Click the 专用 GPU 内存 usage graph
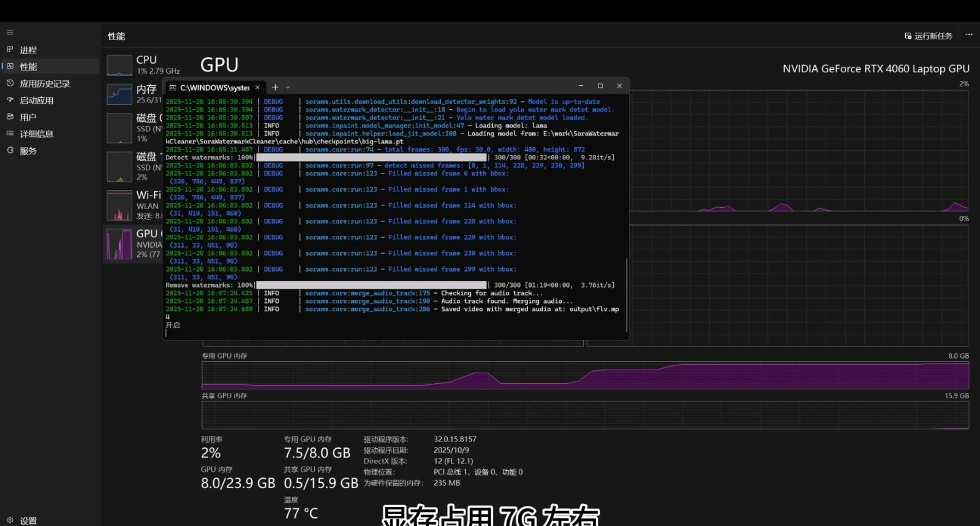This screenshot has width=980, height=526. coord(585,375)
